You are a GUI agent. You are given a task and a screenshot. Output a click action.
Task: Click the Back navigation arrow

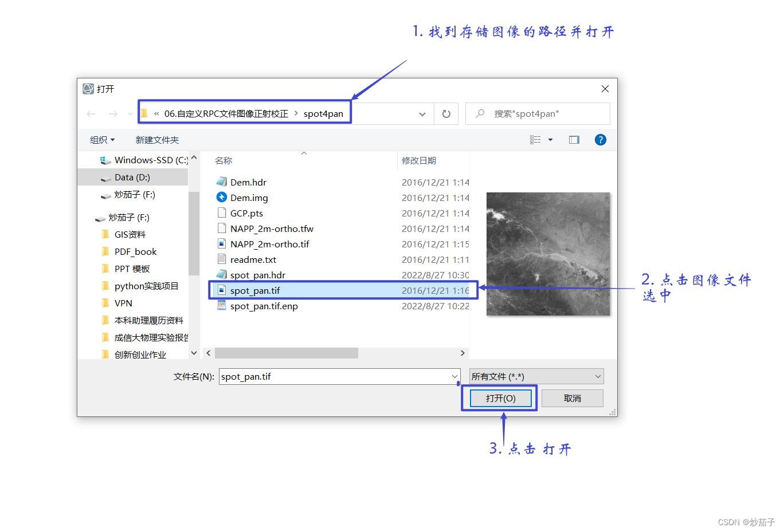pos(91,114)
